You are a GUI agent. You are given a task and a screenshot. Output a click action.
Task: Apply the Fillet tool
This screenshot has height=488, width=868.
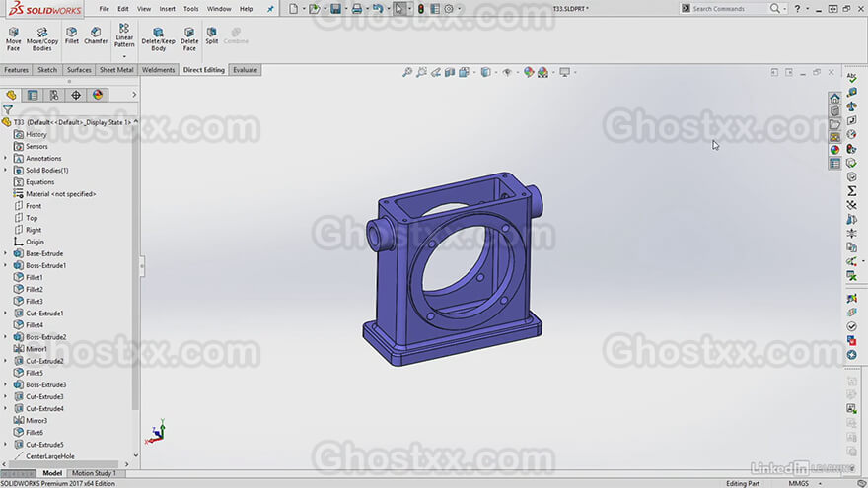click(x=71, y=35)
